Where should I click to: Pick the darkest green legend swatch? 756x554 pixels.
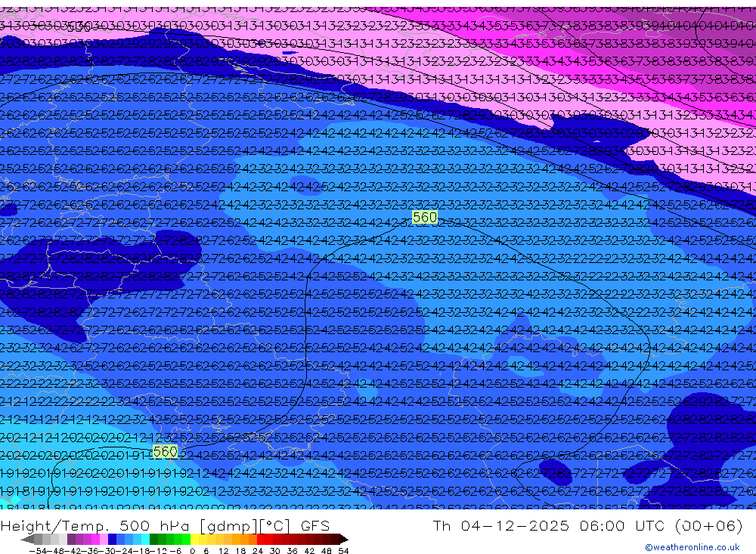point(153,539)
